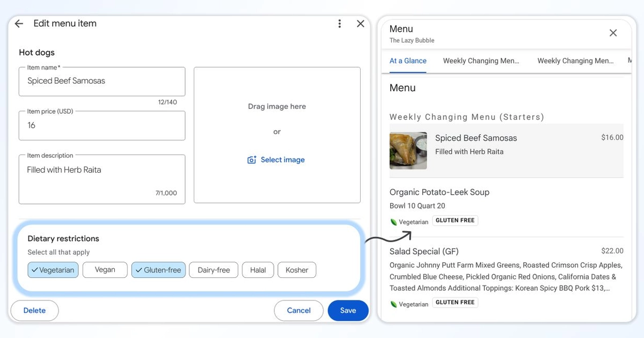Image resolution: width=644 pixels, height=338 pixels.
Task: Switch to the At a Glance tab
Action: (x=408, y=61)
